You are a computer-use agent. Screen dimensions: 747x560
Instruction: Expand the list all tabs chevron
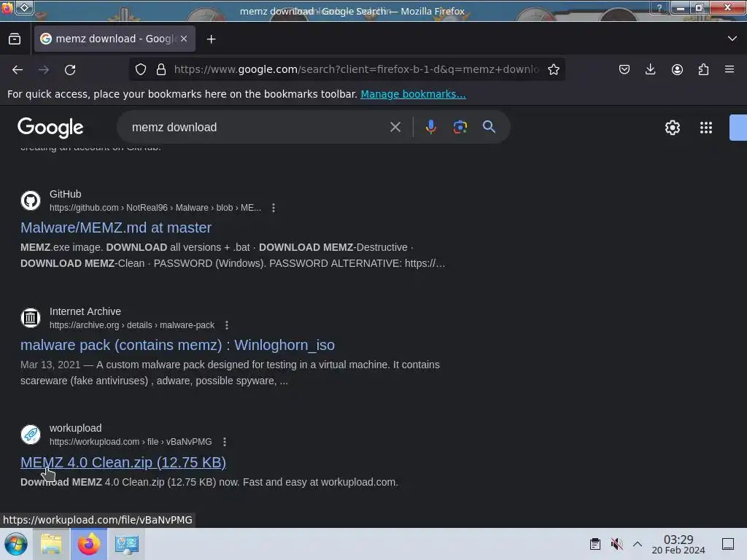coord(732,39)
